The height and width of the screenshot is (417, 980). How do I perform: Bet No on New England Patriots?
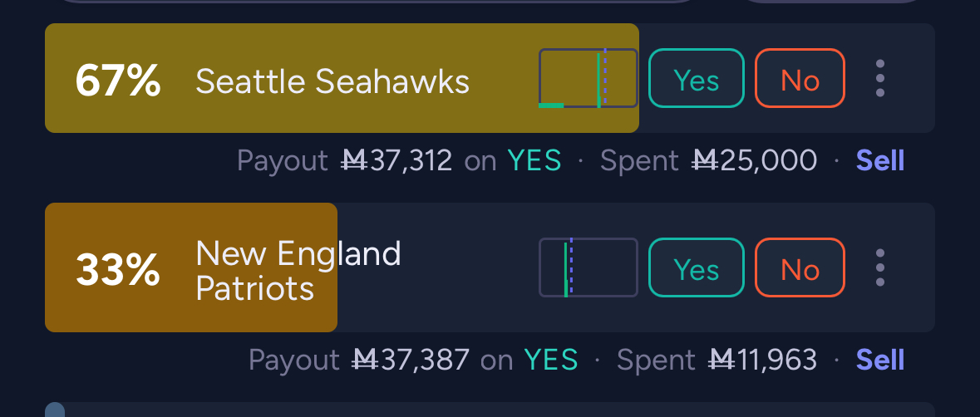[x=800, y=267]
